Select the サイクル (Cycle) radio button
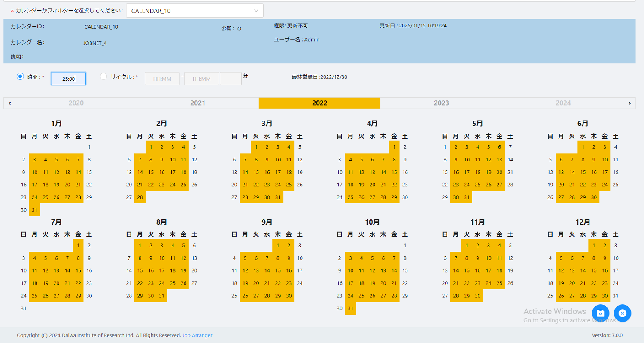The height and width of the screenshot is (343, 644). coord(103,76)
